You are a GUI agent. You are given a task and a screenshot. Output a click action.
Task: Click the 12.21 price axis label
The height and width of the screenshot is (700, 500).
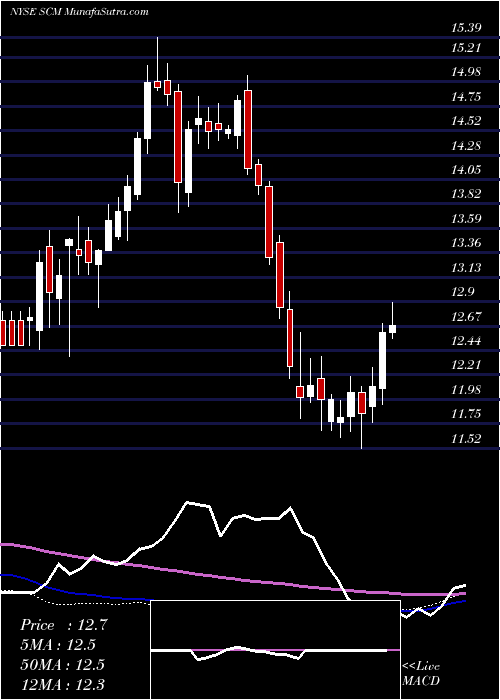point(466,365)
